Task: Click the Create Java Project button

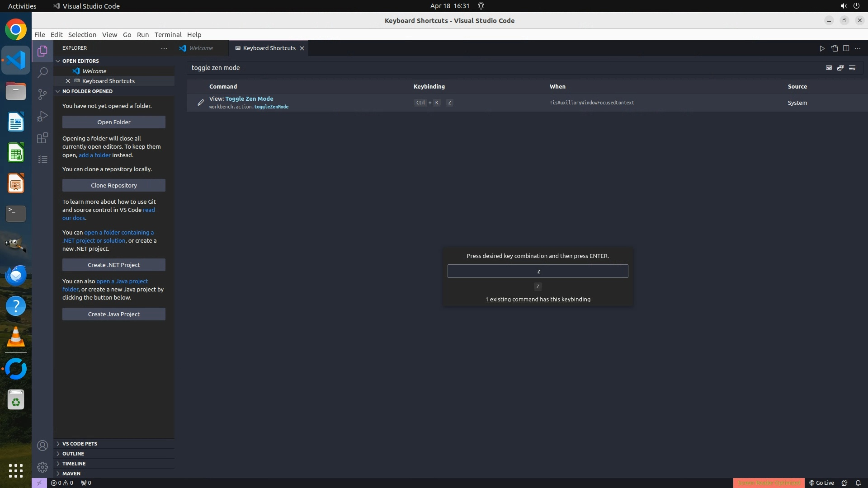Action: pyautogui.click(x=114, y=314)
